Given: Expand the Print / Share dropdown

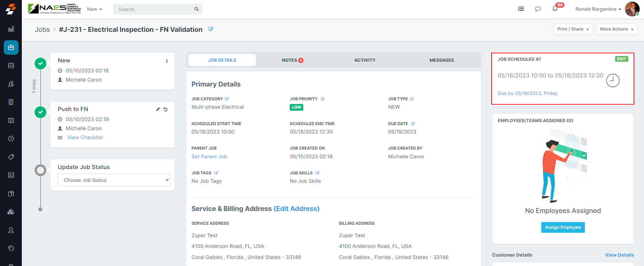Looking at the screenshot, I should pyautogui.click(x=573, y=29).
